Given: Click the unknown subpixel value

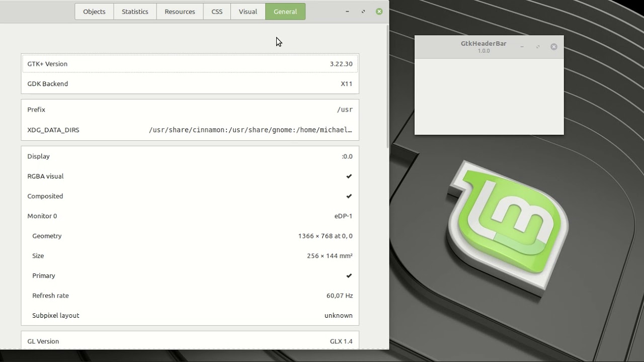Looking at the screenshot, I should [339, 316].
